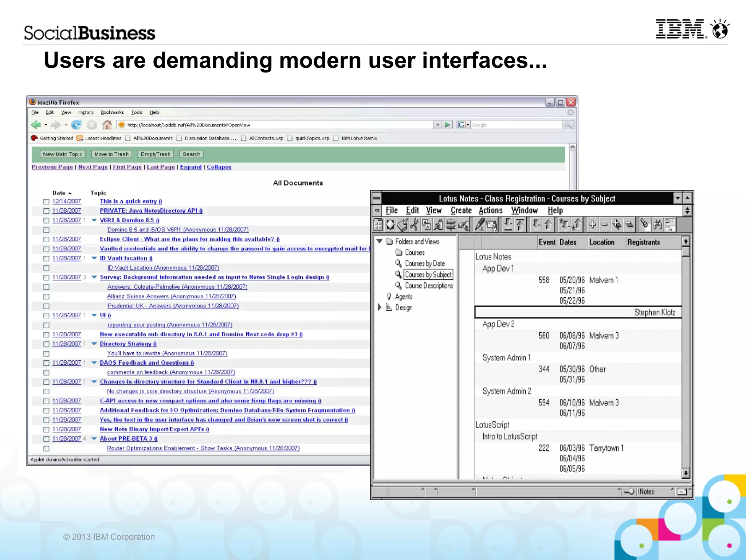Open the Firefox address bar history dropdown
The image size is (746, 560).
click(437, 125)
